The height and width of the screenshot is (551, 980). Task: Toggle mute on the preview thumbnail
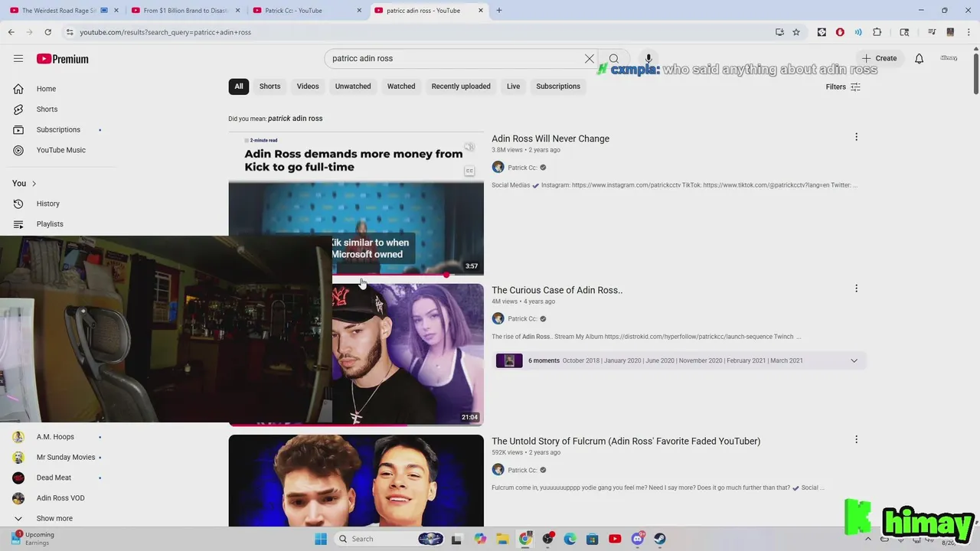[469, 148]
